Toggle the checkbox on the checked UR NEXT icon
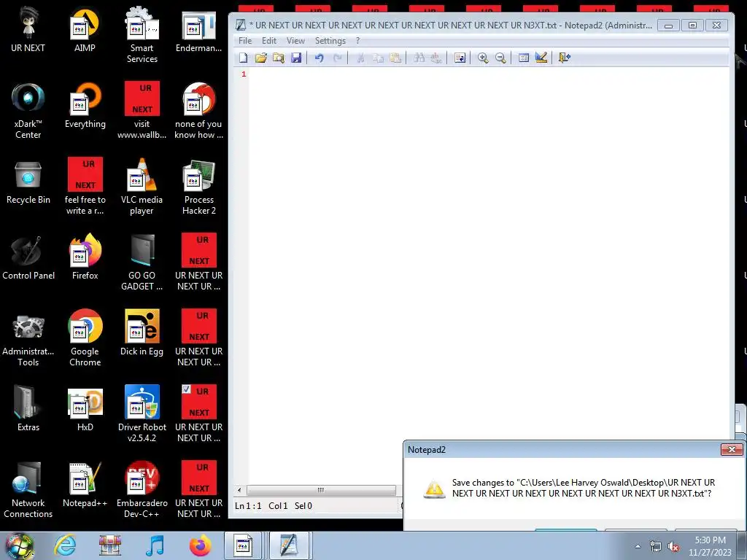 pos(186,389)
